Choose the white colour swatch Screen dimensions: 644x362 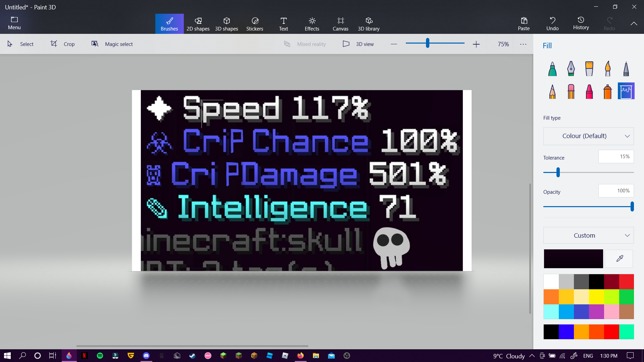[x=551, y=282]
